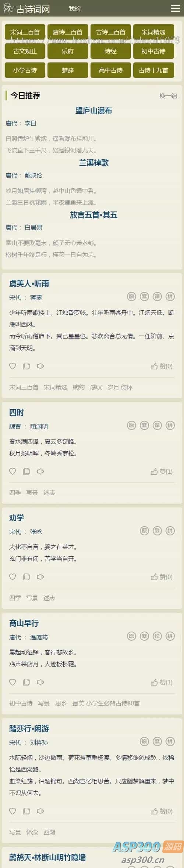Toggle heart favorite on 踏莎行•闲游

pos(13,811)
